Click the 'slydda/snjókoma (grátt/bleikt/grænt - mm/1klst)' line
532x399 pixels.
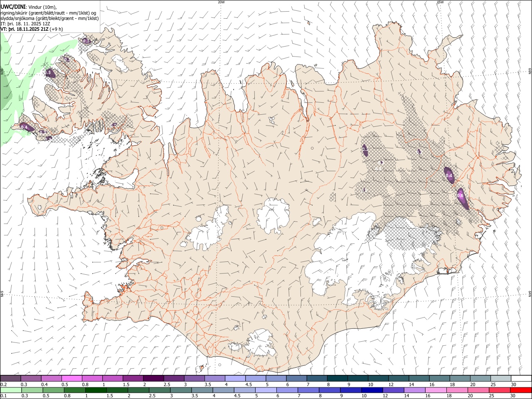click(49, 18)
